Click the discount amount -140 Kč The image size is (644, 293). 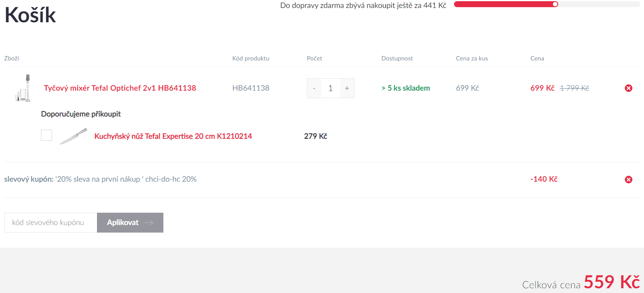click(x=544, y=179)
